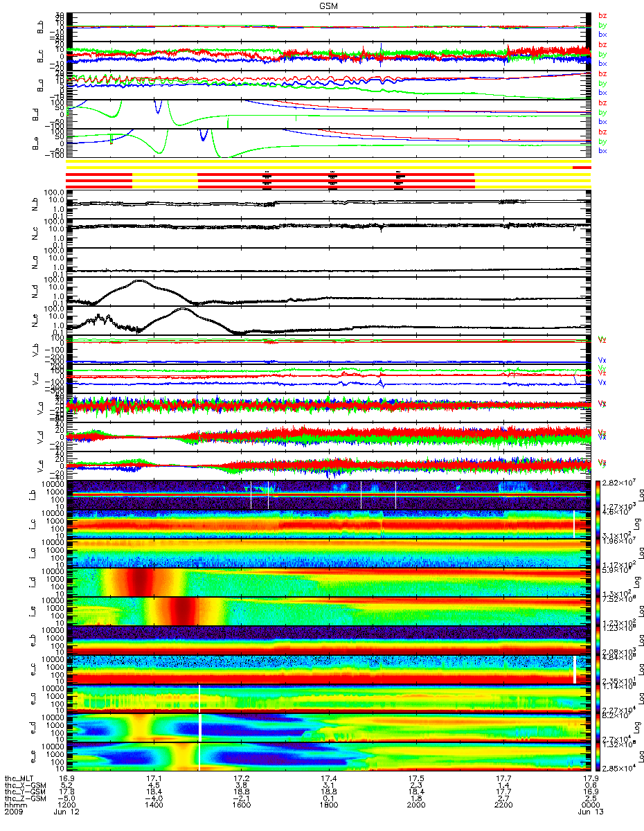The height and width of the screenshot is (831, 644).
Task: Click the bz legend of B_b panel
Action: tap(602, 15)
